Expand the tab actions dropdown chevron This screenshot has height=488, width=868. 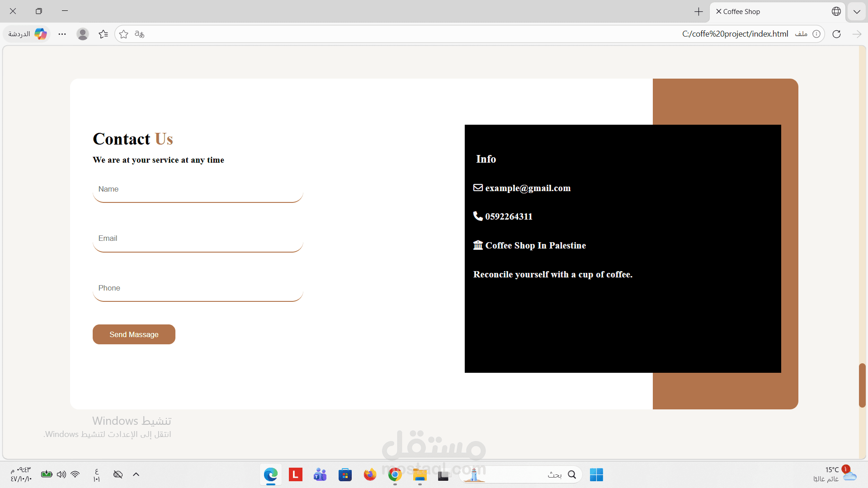(x=857, y=12)
